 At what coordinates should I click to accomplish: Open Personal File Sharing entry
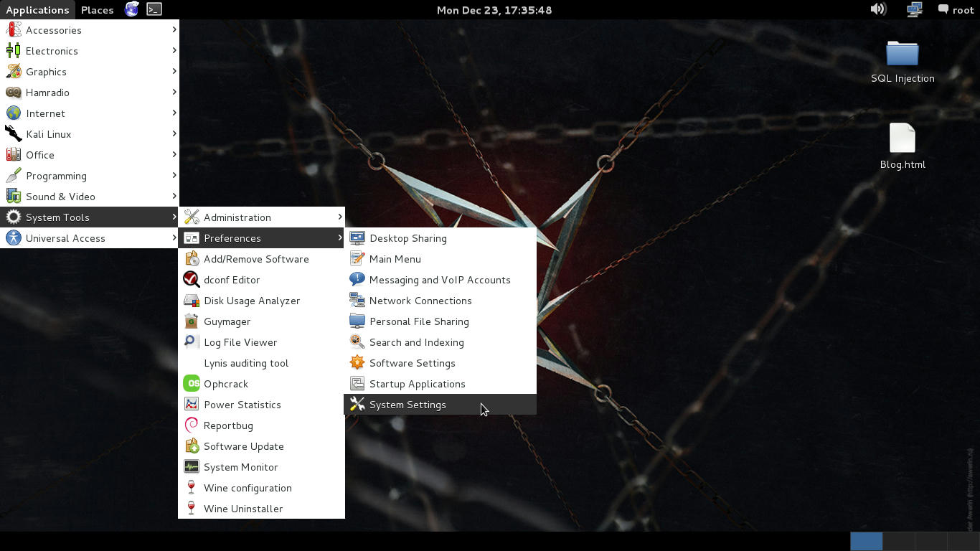pos(440,321)
